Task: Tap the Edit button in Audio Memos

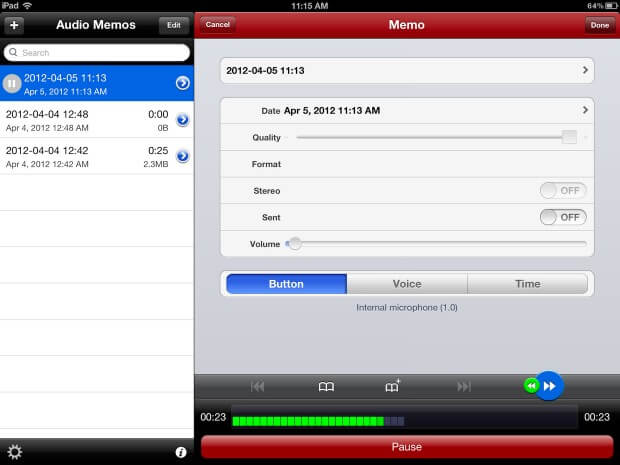Action: point(174,25)
